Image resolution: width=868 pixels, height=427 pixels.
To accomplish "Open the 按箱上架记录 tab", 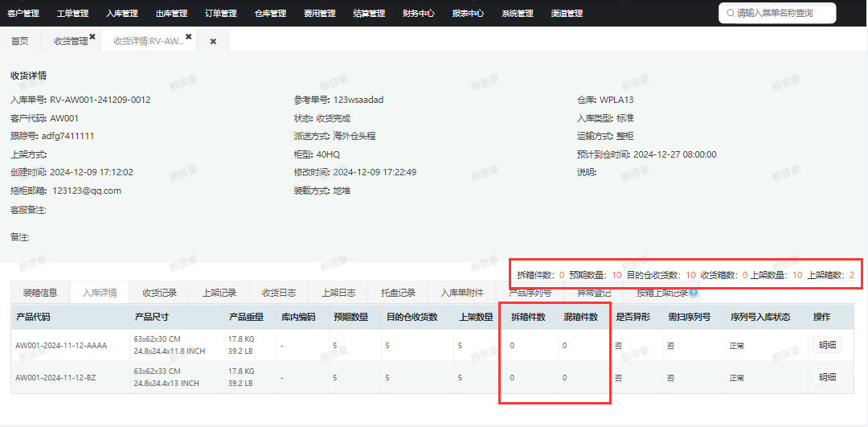I will 662,293.
